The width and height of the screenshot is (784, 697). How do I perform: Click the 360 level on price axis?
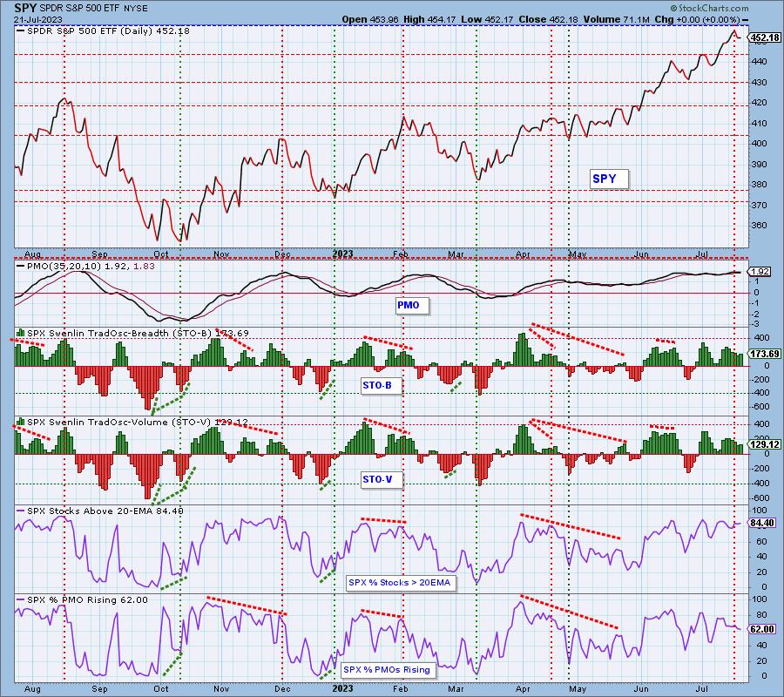point(760,226)
